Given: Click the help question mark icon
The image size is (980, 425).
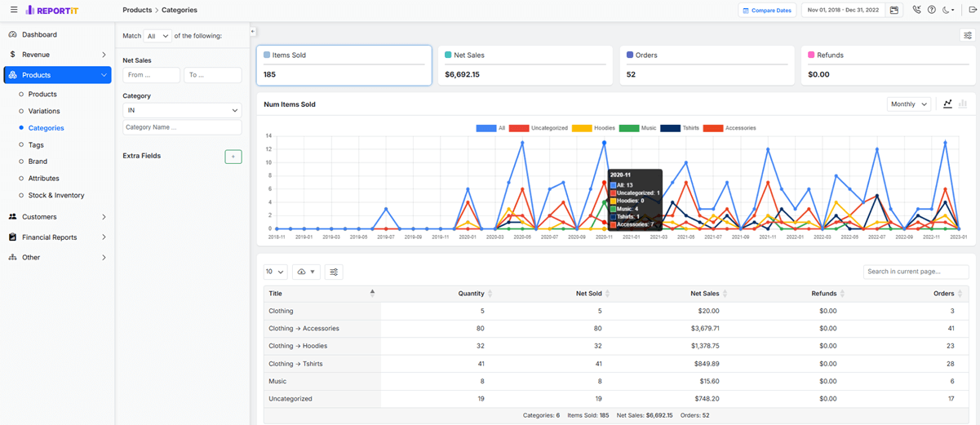Looking at the screenshot, I should 932,11.
